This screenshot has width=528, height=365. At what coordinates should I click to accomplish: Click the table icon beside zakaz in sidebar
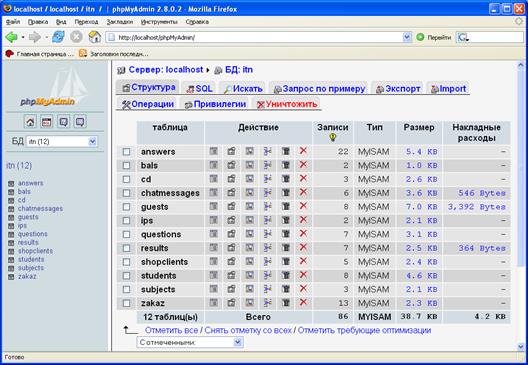[11, 277]
